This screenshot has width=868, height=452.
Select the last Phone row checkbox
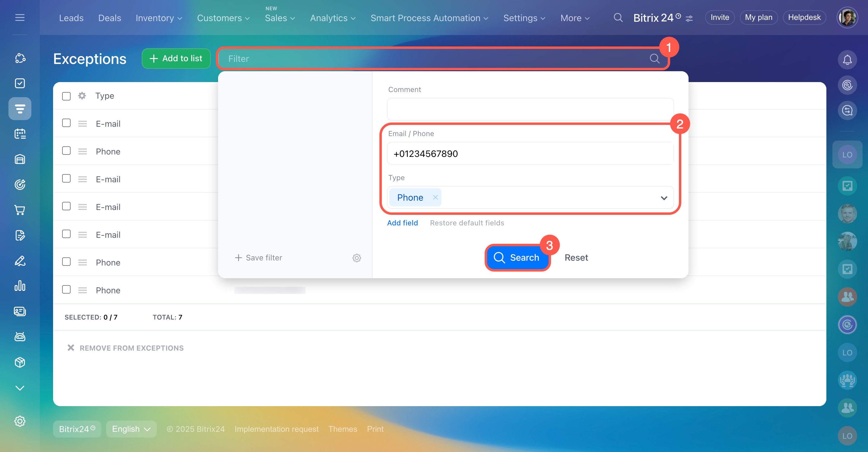click(66, 290)
